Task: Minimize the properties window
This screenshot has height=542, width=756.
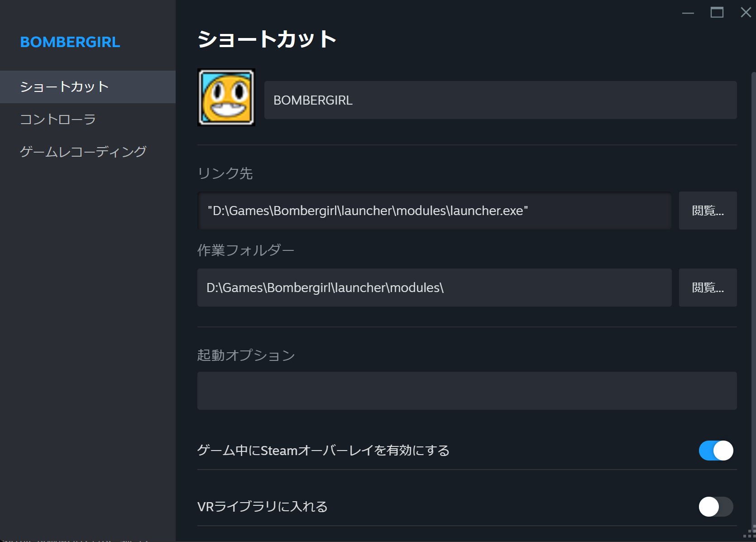Action: click(x=688, y=13)
